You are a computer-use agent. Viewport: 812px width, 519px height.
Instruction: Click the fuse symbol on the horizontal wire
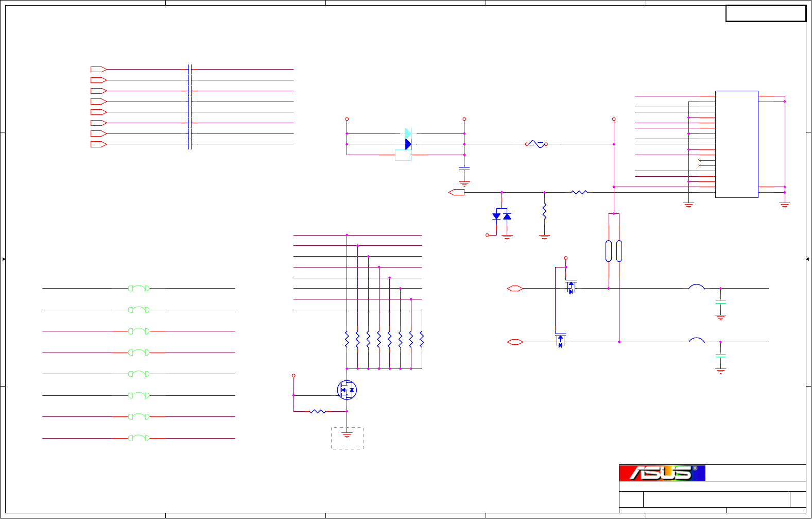[537, 144]
